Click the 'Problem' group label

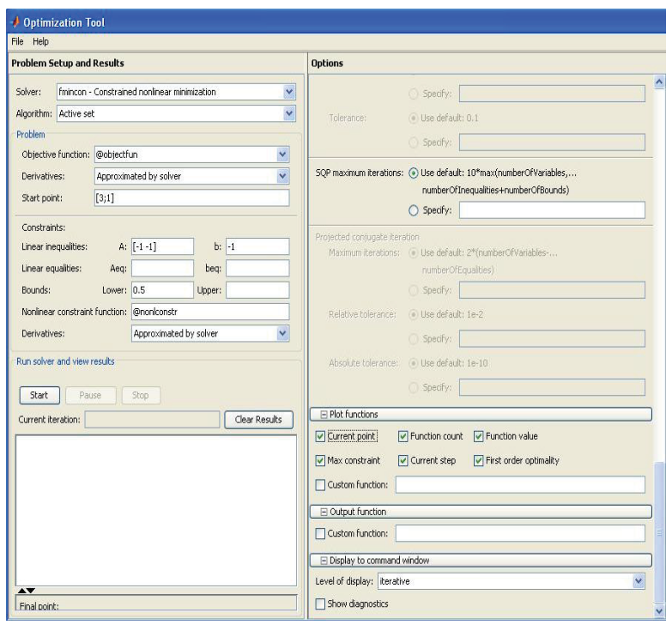pos(30,135)
